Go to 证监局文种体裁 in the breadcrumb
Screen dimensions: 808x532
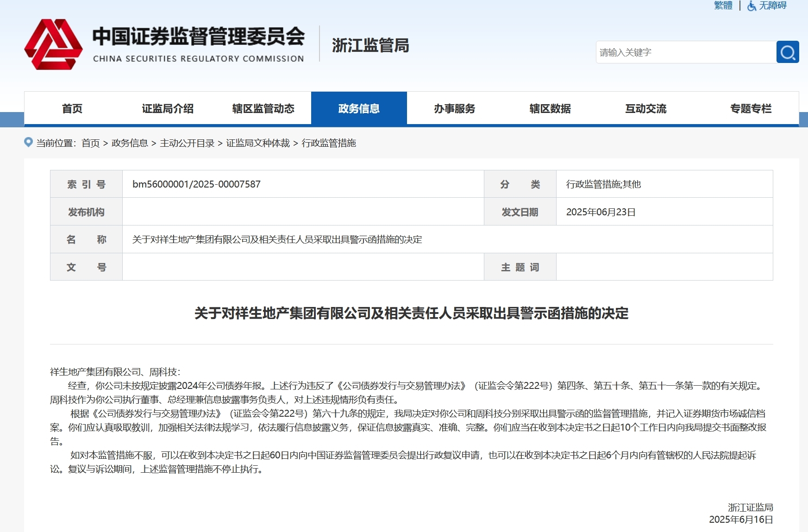258,143
